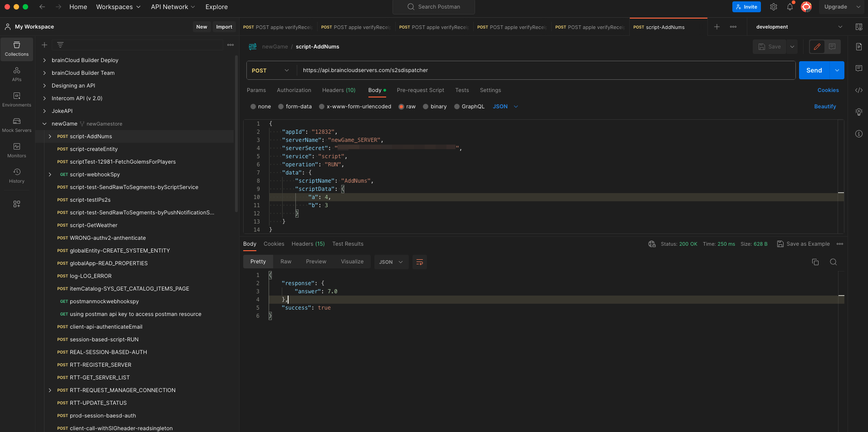Open the Environments sidebar panel
This screenshot has width=868, height=432.
(17, 100)
